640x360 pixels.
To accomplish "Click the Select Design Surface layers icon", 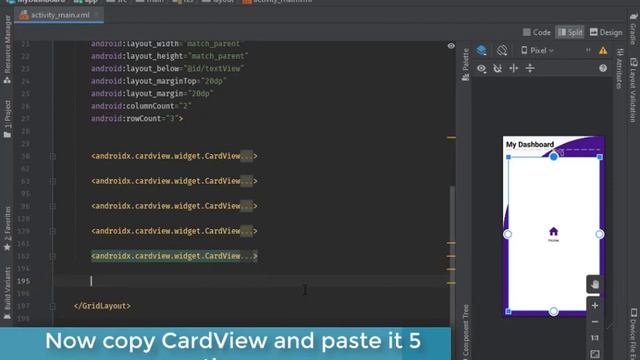I will point(482,50).
